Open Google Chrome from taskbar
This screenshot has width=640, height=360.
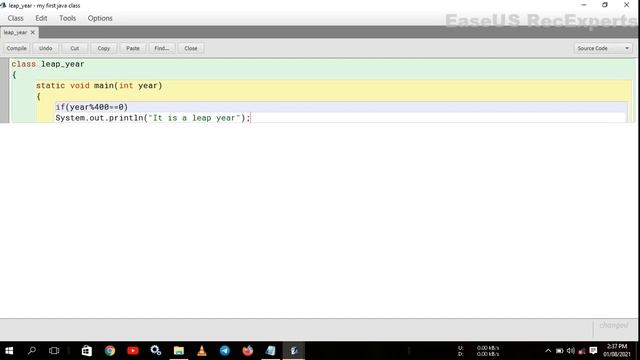[x=110, y=351]
